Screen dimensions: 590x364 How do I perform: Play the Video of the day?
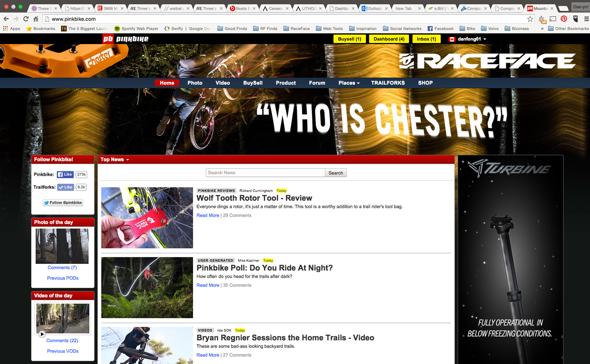[x=42, y=334]
